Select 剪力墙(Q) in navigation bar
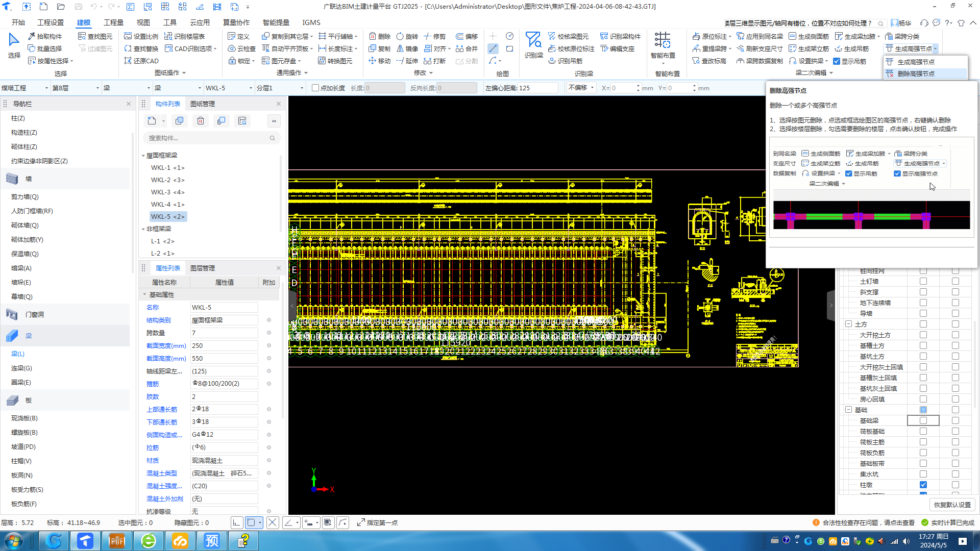The width and height of the screenshot is (980, 551). pyautogui.click(x=25, y=196)
